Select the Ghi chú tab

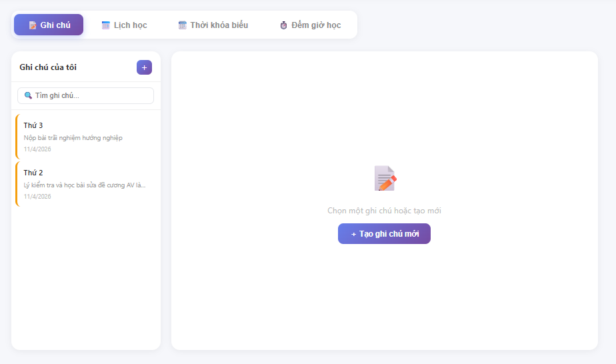coord(49,25)
